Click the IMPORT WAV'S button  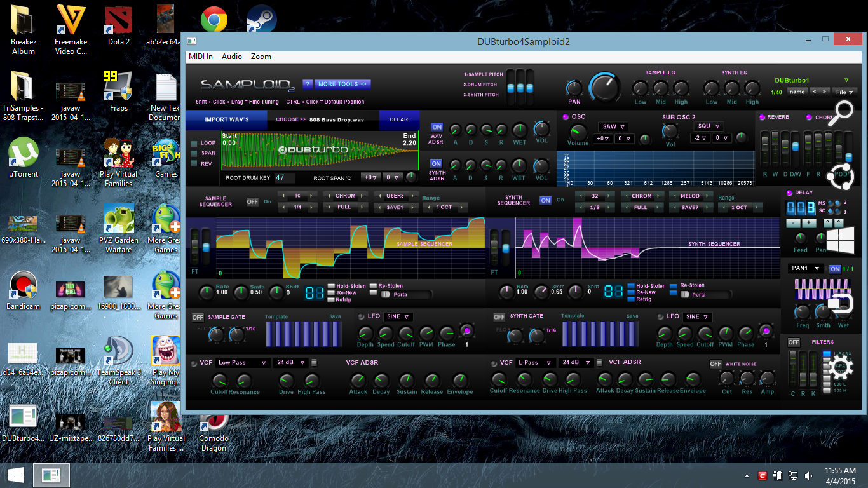tap(226, 119)
